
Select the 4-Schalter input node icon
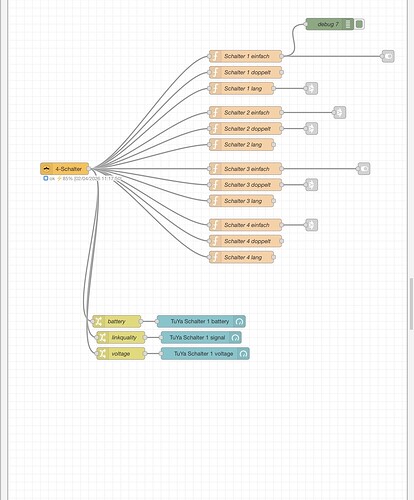click(x=46, y=169)
